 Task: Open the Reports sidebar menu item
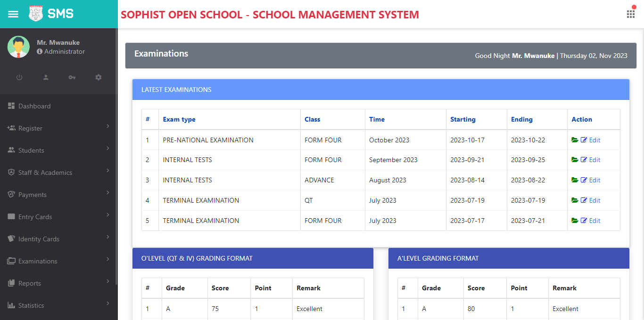click(30, 283)
